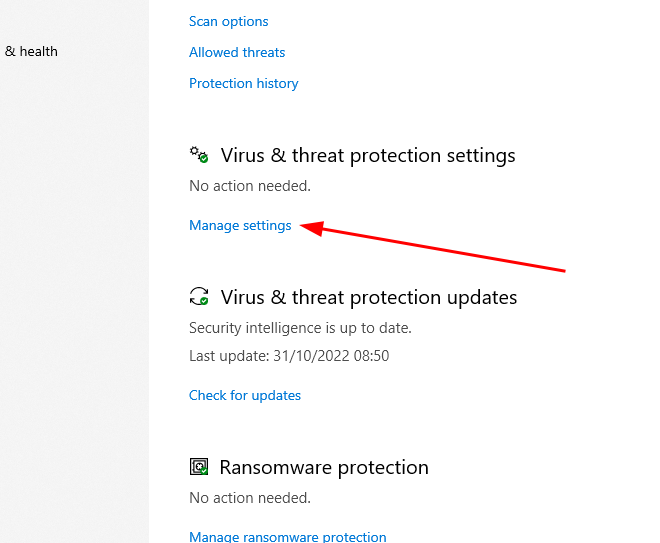Screen dimensions: 660x543
Task: Click the Virus & threat protection settings gear icon
Action: (x=199, y=155)
